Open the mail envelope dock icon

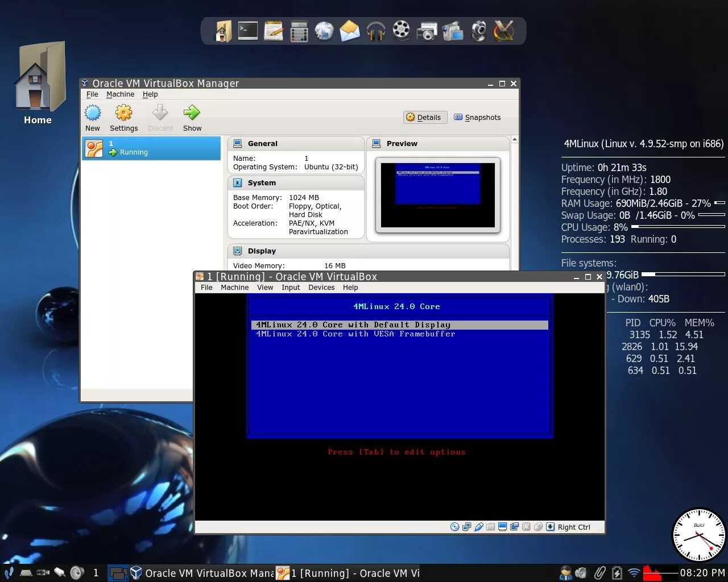tap(350, 31)
